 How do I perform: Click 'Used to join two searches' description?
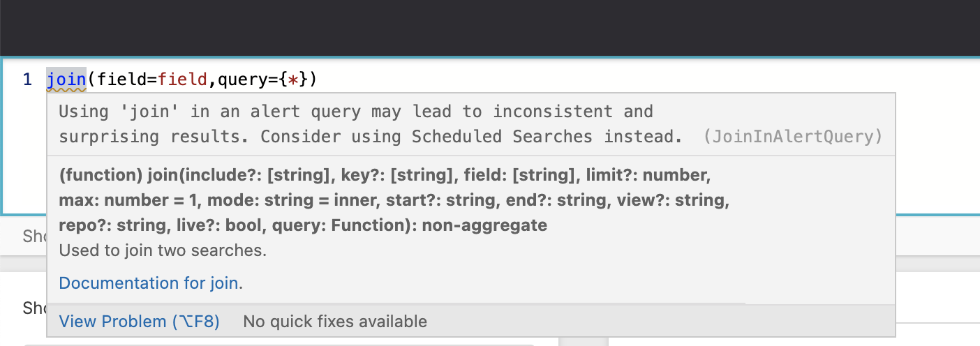(163, 250)
